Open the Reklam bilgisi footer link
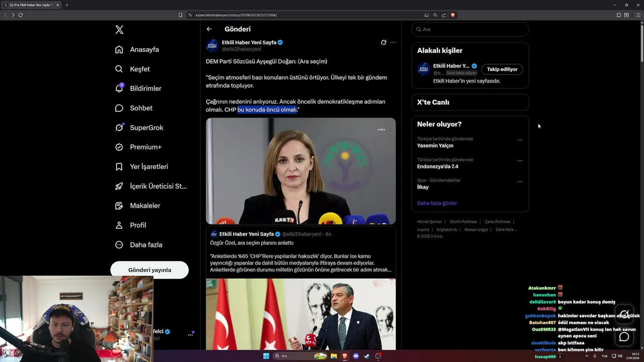Image resolution: width=644 pixels, height=362 pixels. pyautogui.click(x=476, y=230)
